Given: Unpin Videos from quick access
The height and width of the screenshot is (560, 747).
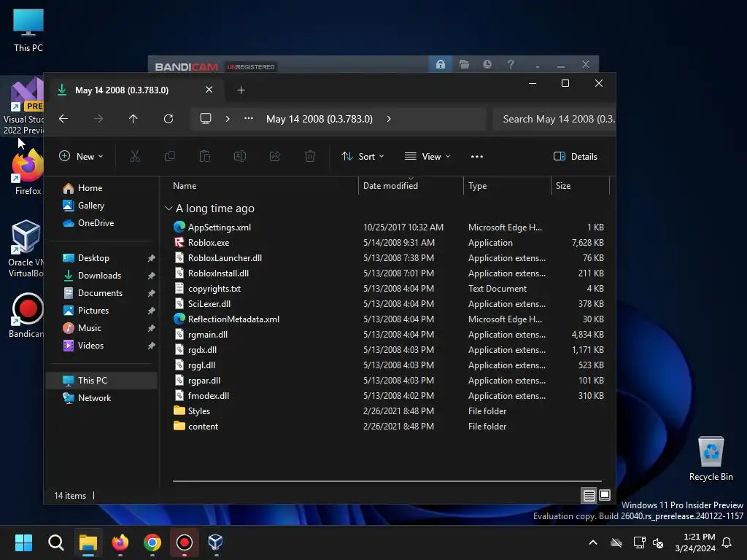Looking at the screenshot, I should click(152, 346).
